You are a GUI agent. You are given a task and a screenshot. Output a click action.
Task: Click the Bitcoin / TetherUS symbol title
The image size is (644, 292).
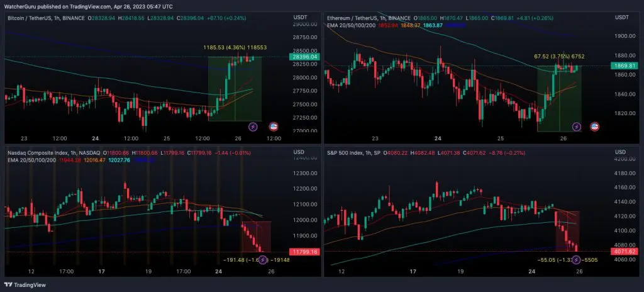[x=30, y=18]
